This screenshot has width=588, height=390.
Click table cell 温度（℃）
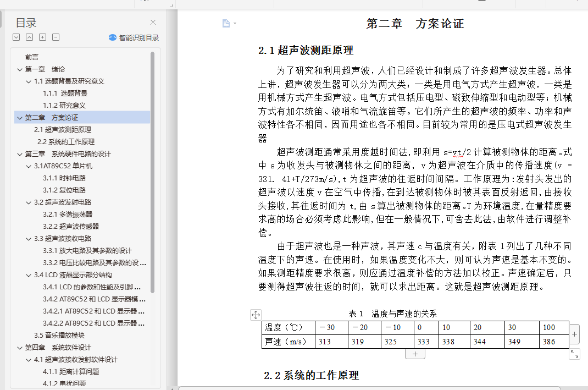[289, 327]
